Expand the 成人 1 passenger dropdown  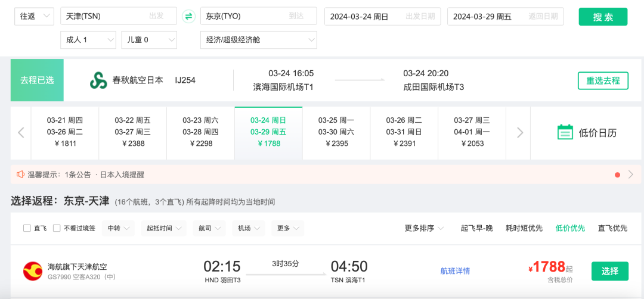pos(88,40)
